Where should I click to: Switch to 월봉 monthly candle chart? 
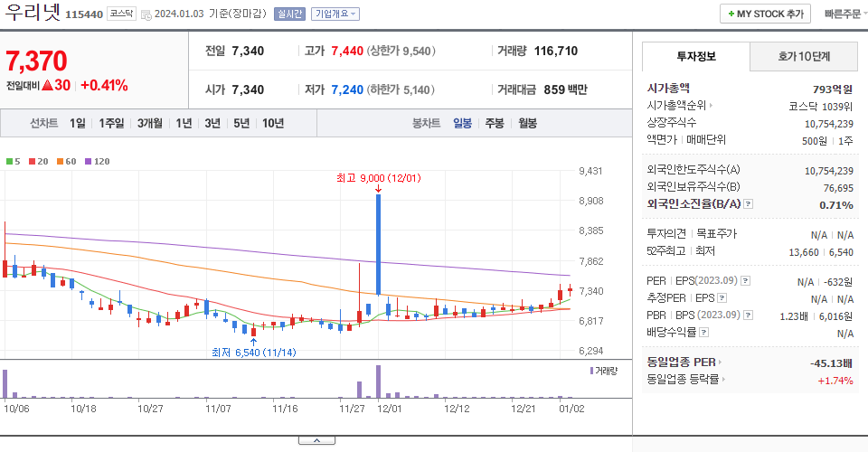point(527,123)
